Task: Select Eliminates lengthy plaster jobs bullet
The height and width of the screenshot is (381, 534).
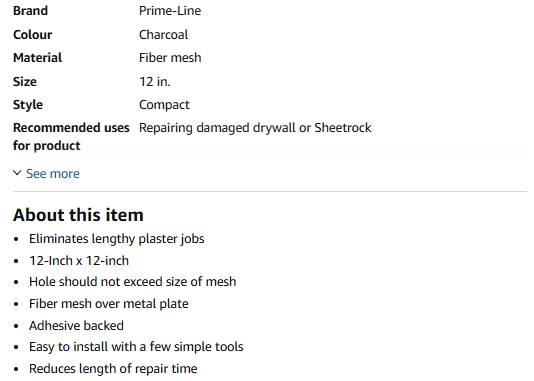Action: pos(116,239)
